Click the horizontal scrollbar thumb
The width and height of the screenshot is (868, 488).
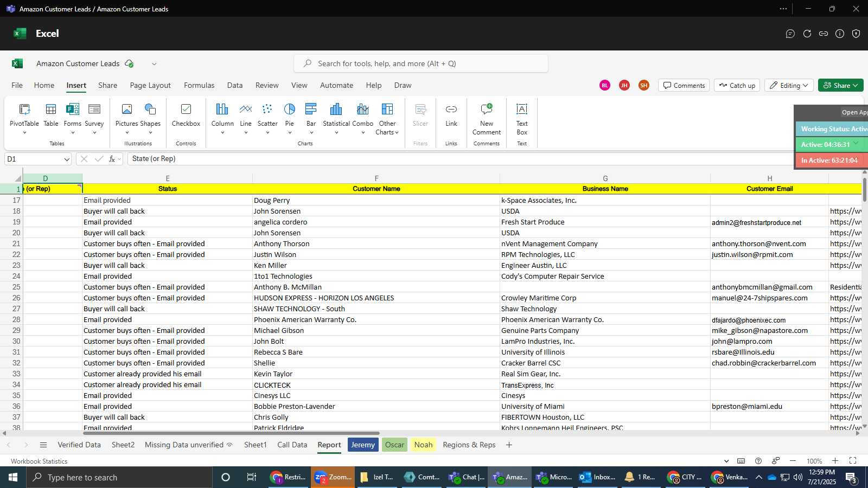231,433
